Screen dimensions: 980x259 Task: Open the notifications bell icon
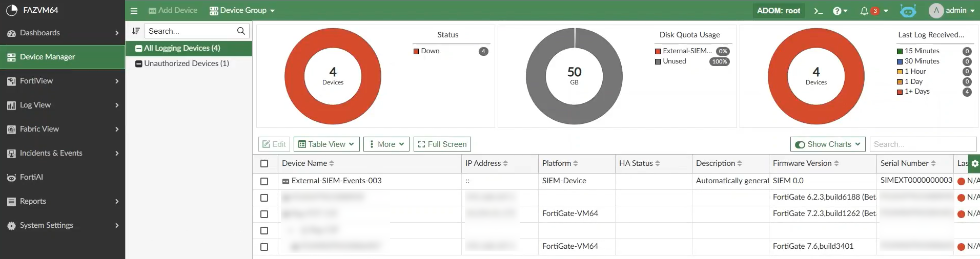tap(864, 11)
